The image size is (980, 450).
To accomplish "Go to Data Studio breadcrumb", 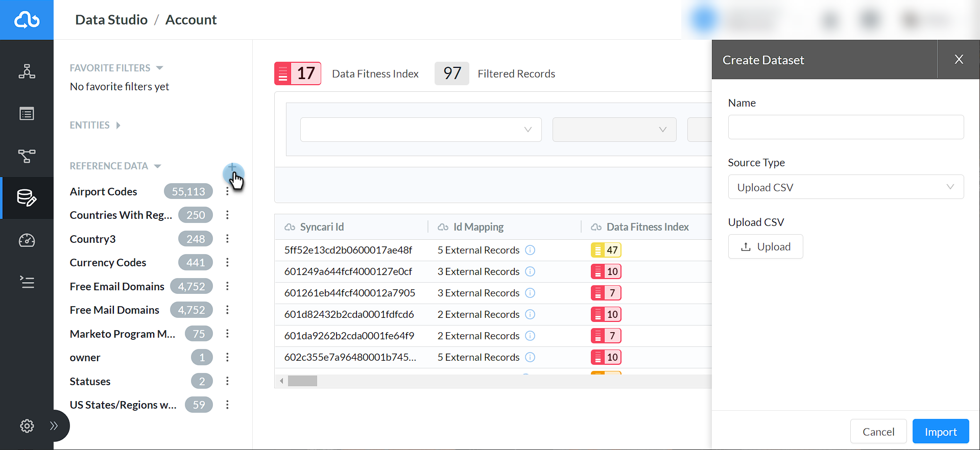I will pos(111,20).
